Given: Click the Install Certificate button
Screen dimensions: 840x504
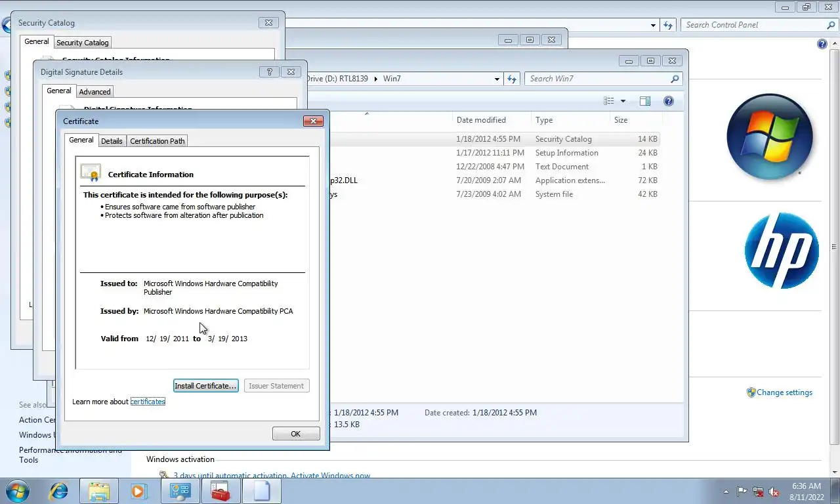Looking at the screenshot, I should (205, 386).
